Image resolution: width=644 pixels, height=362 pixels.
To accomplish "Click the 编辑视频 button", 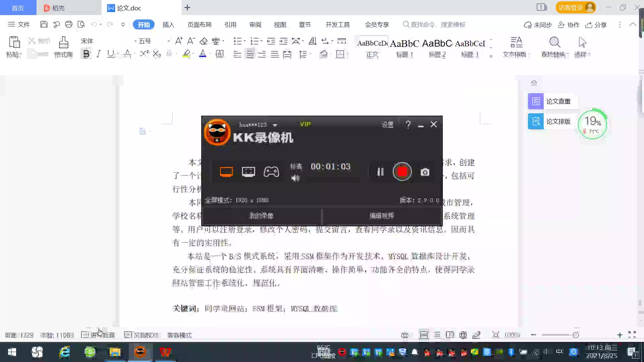I will pos(381,216).
